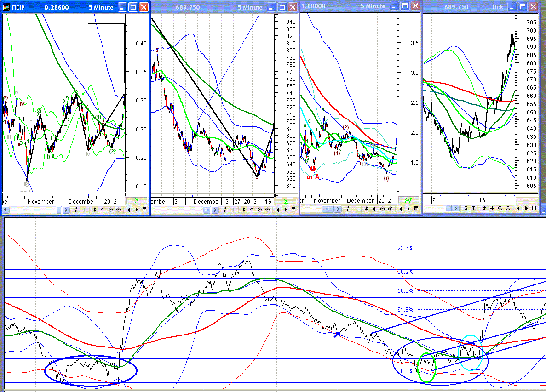Select text cursor tool in 689.750 5 Minute window
This screenshot has width=546, height=392.
point(233,210)
